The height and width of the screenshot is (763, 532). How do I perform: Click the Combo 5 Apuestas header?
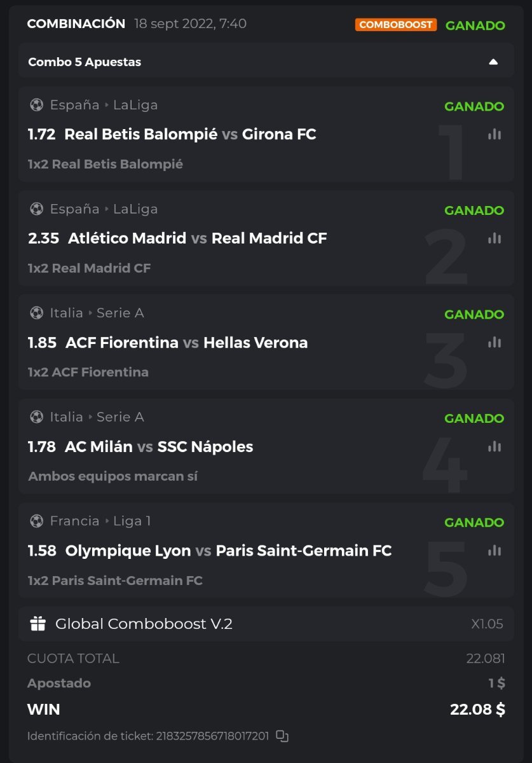85,62
